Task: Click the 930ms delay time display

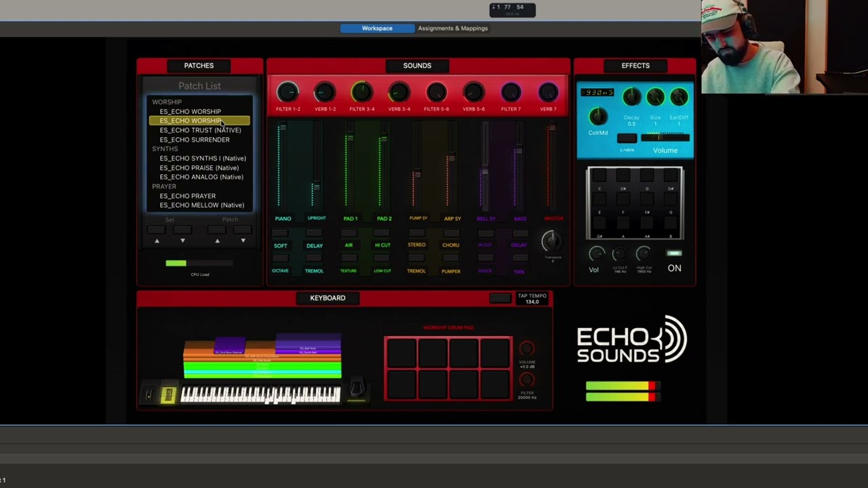Action: tap(597, 93)
